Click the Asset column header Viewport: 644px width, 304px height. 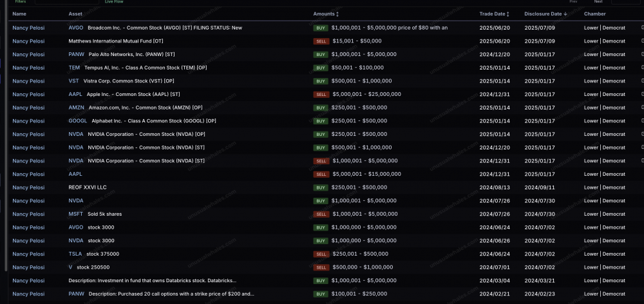75,14
